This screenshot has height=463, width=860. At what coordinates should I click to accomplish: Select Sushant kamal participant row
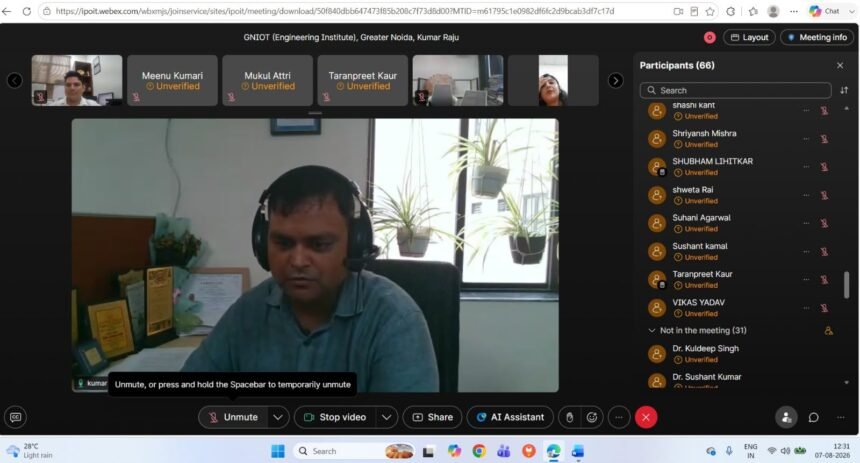pos(738,251)
